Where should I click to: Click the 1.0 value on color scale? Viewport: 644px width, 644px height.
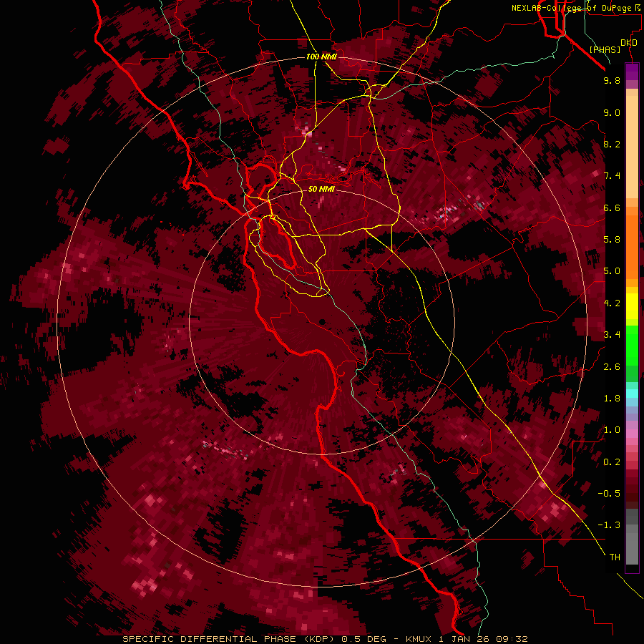point(612,429)
